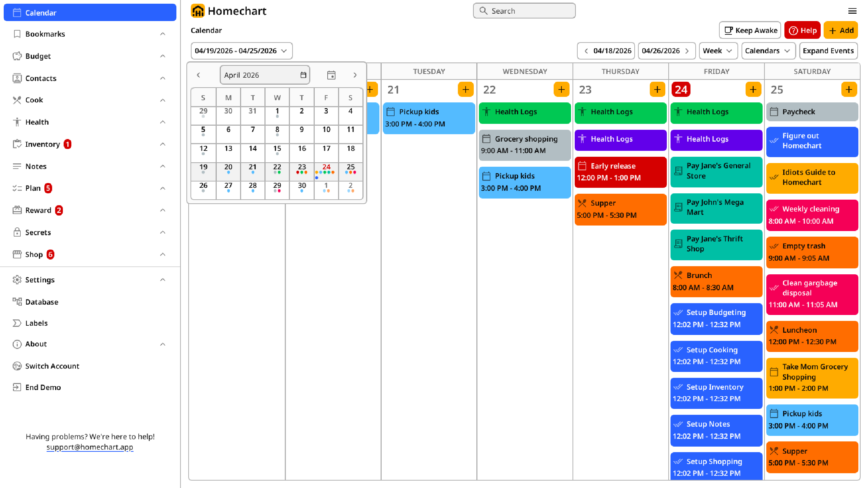868x488 pixels.
Task: Open the Setup Budgeting task on Friday
Action: [x=716, y=319]
